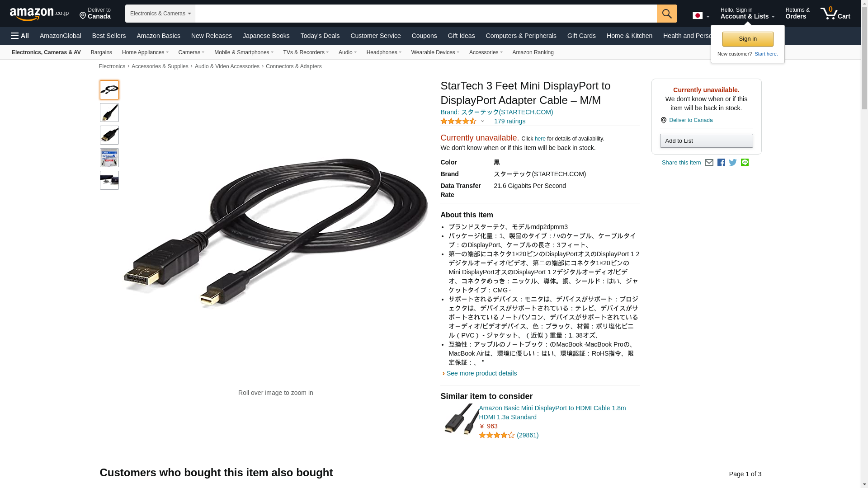Expand the star rating breakdown arrow
868x488 pixels.
click(x=482, y=121)
